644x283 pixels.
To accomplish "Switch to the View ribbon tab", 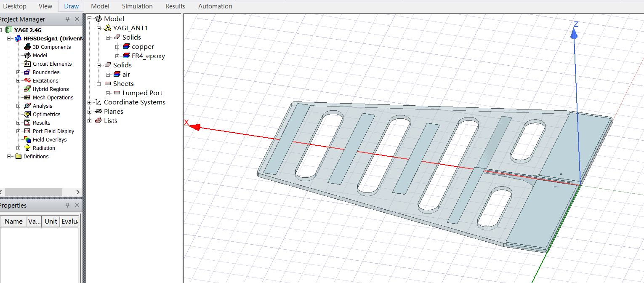I will (45, 6).
